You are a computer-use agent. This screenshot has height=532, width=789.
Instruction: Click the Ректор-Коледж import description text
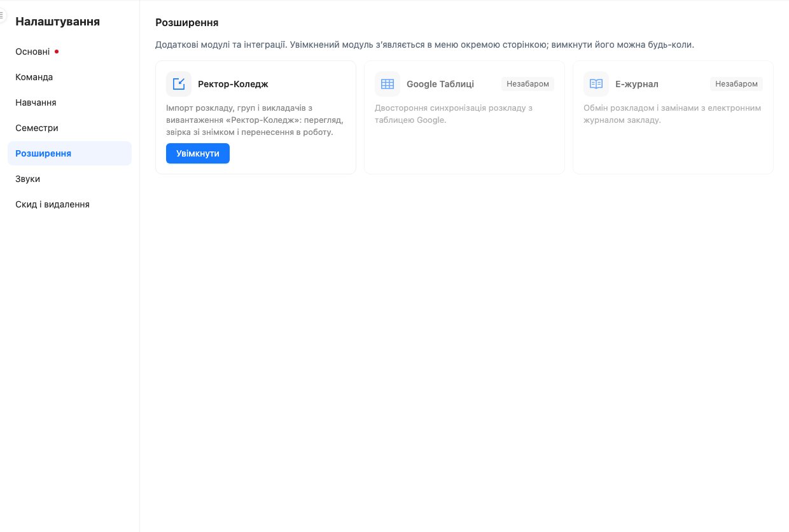(x=255, y=120)
